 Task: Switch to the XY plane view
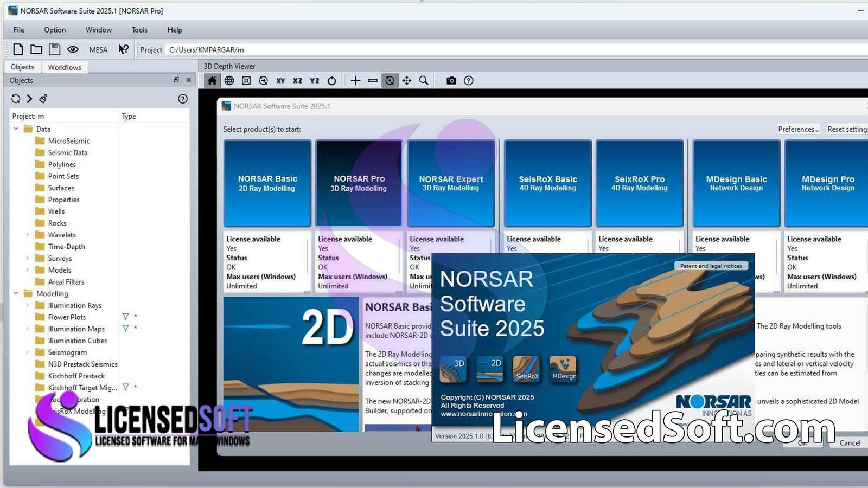280,80
